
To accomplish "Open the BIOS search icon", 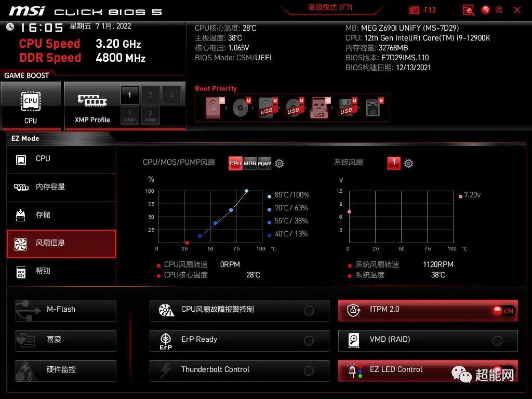I will click(x=468, y=10).
